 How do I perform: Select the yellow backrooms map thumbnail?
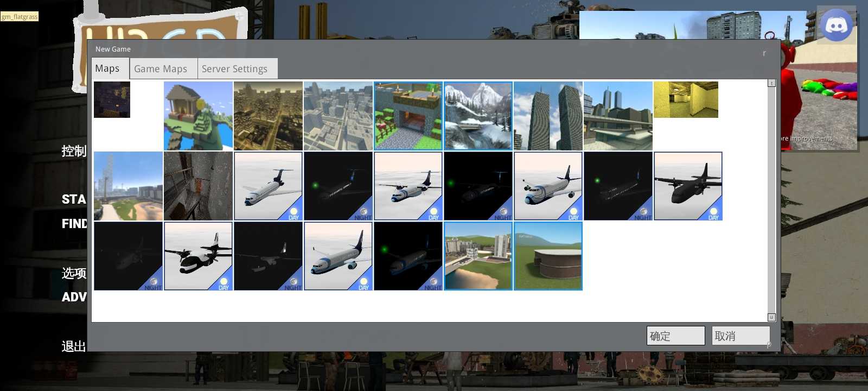(x=686, y=100)
